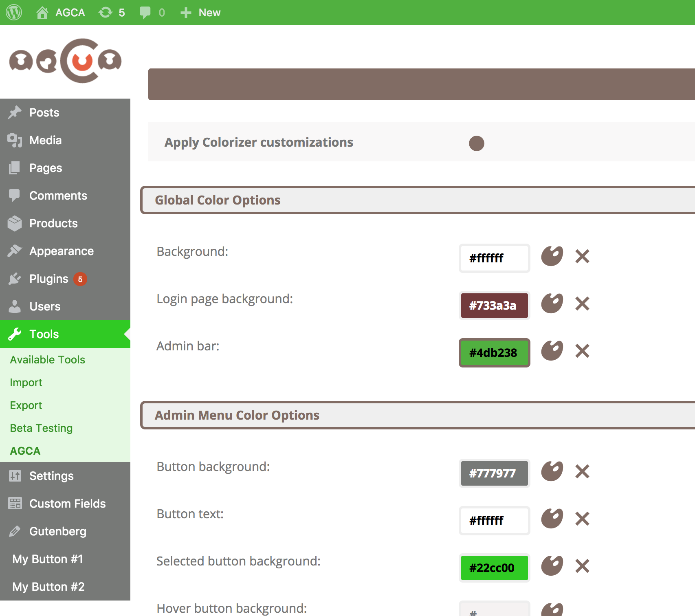The image size is (695, 616).
Task: Clear the Login page background color with X
Action: coord(582,304)
